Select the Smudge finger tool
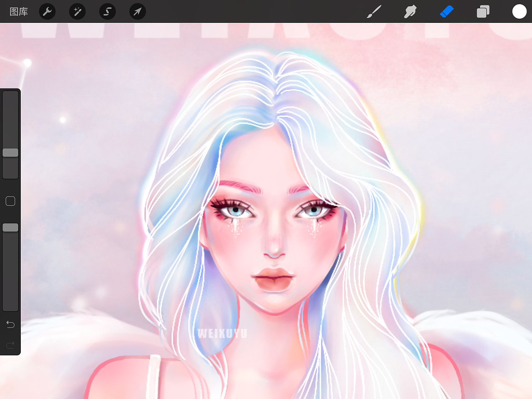The height and width of the screenshot is (399, 532). [x=410, y=12]
